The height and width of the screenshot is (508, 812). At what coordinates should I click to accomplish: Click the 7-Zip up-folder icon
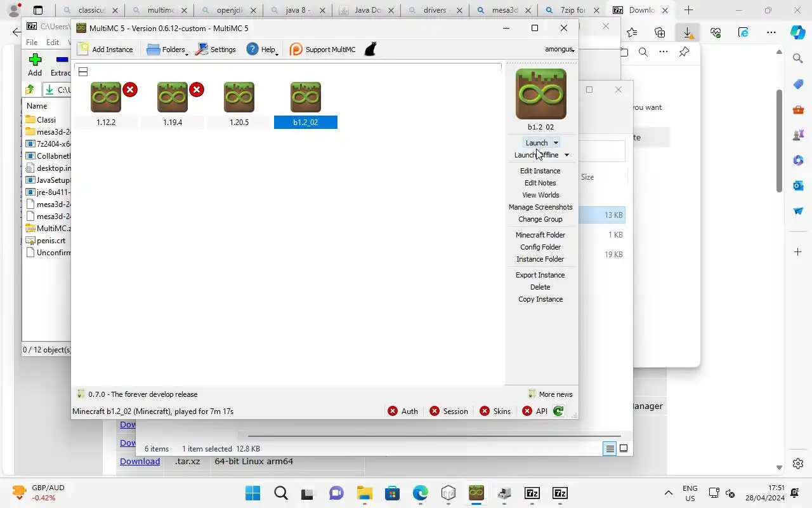click(29, 90)
